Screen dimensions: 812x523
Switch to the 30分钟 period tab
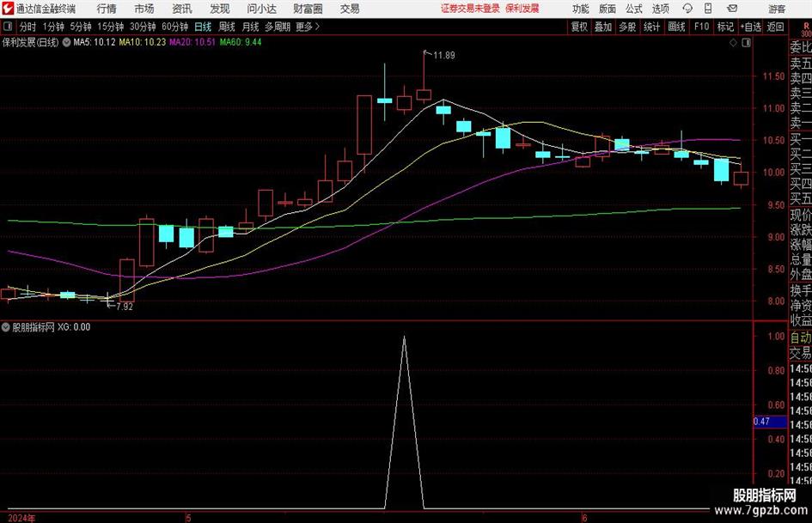(x=143, y=27)
